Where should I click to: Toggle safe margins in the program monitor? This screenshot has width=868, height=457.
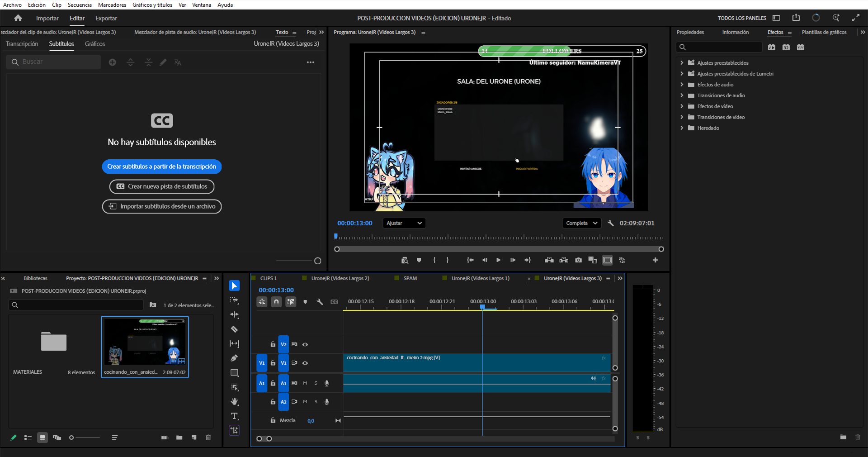[608, 260]
